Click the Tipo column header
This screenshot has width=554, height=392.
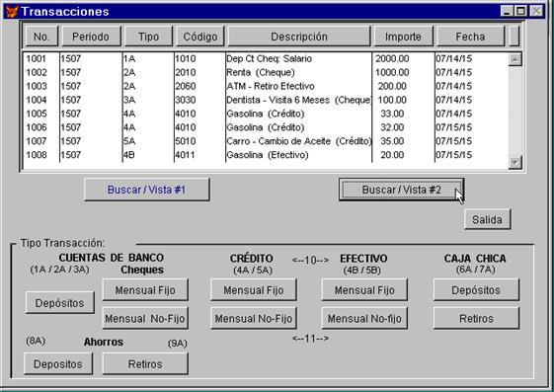(x=148, y=37)
